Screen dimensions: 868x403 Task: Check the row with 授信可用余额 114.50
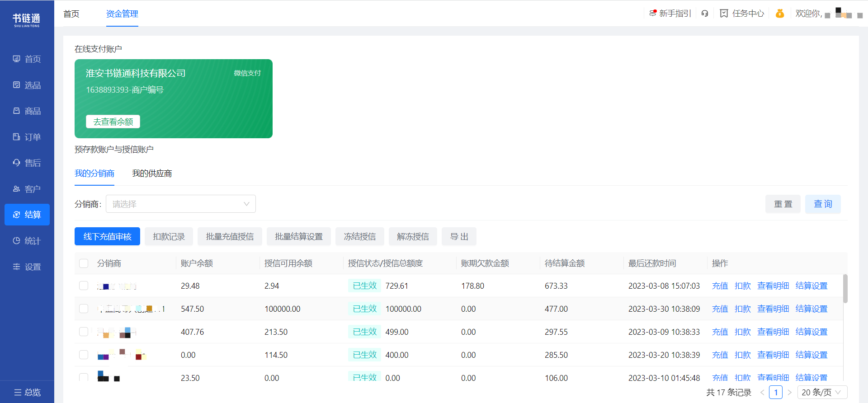(x=84, y=355)
